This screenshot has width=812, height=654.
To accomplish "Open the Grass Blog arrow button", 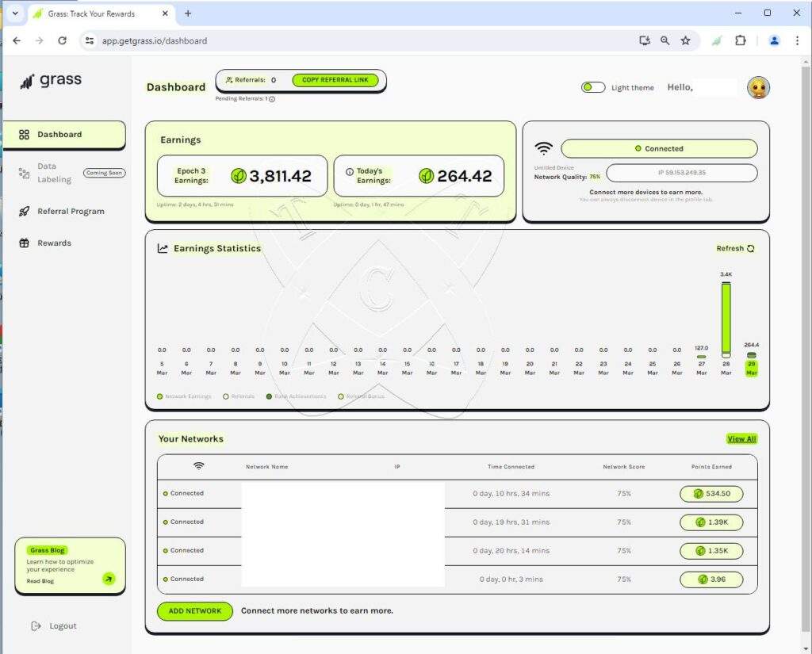I will 109,579.
